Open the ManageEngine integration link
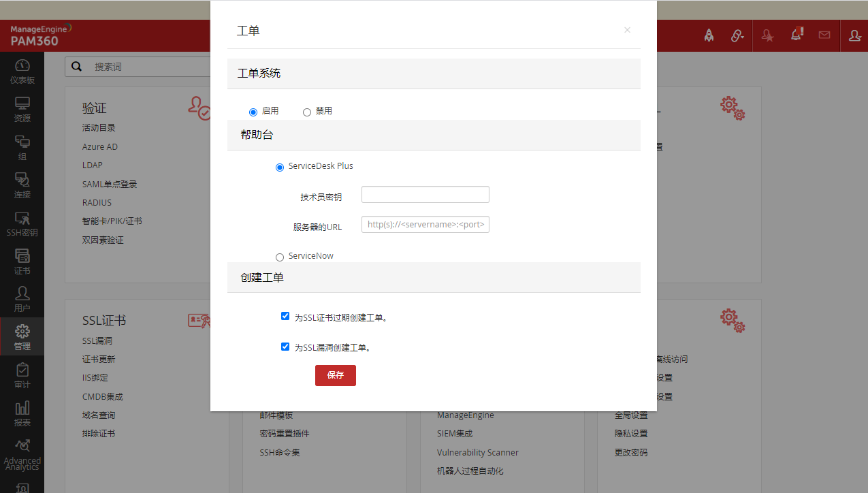Screen dimensions: 868x493 (x=466, y=415)
